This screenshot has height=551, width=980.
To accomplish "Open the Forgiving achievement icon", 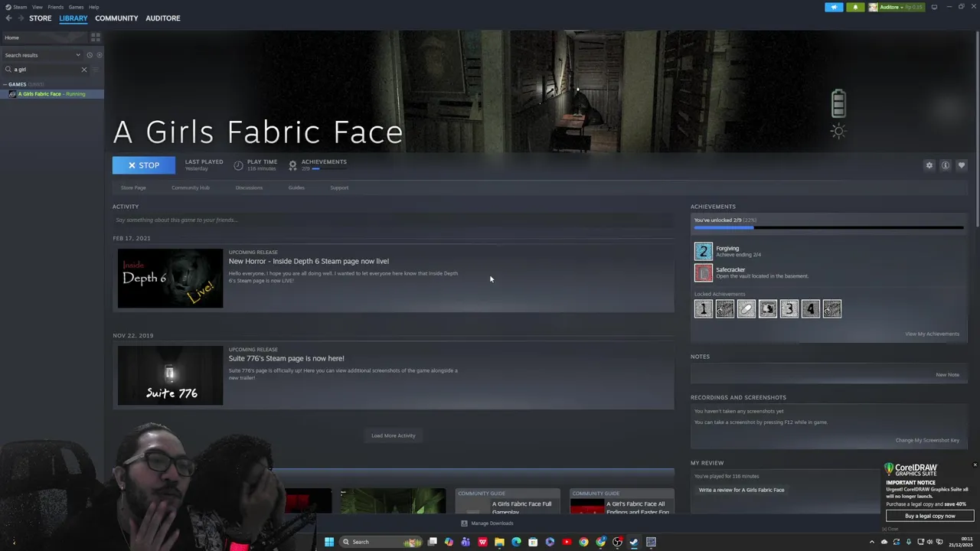I will tap(704, 251).
